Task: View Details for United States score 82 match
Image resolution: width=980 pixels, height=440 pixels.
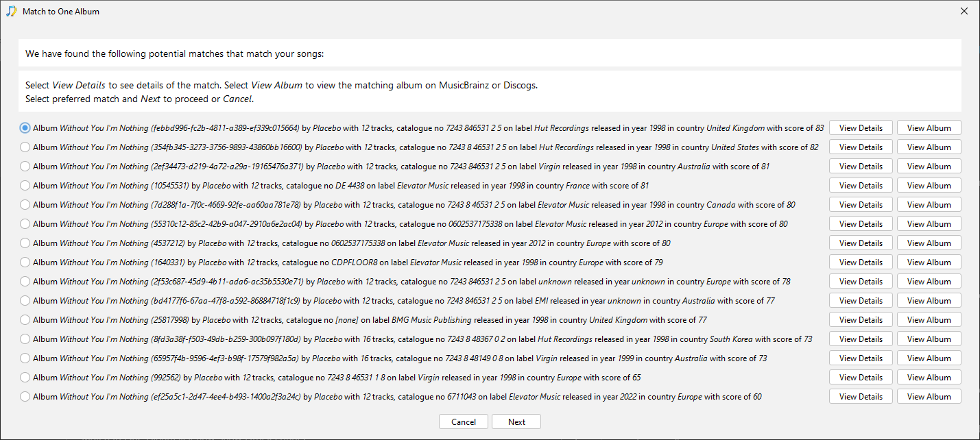Action: point(861,147)
